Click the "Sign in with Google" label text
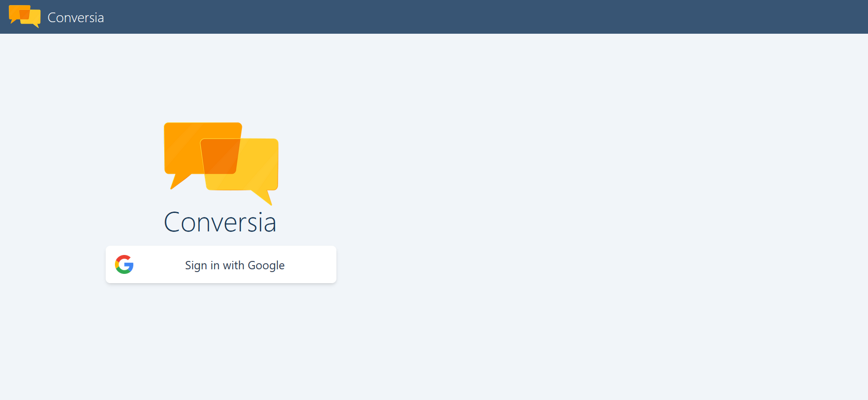868x400 pixels. (x=234, y=266)
